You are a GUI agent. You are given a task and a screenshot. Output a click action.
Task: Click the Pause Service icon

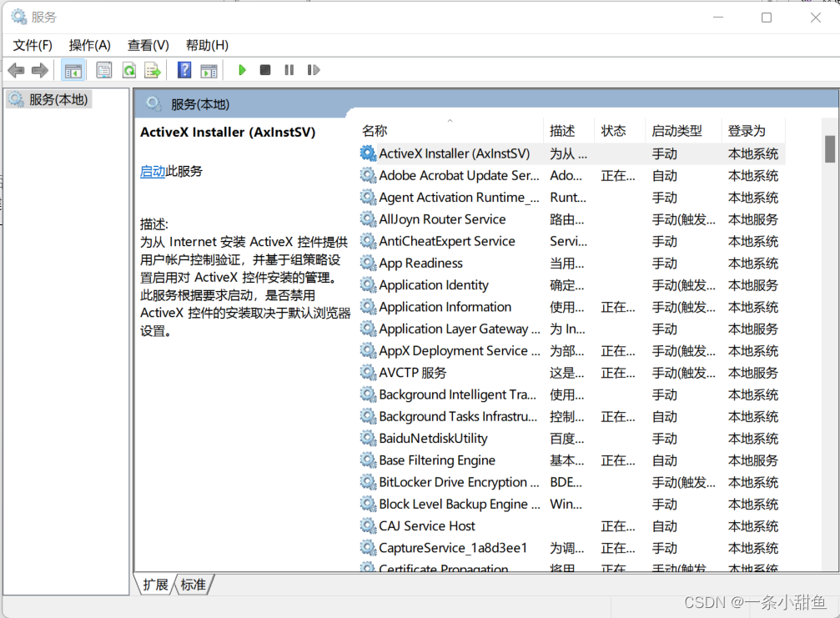[289, 70]
